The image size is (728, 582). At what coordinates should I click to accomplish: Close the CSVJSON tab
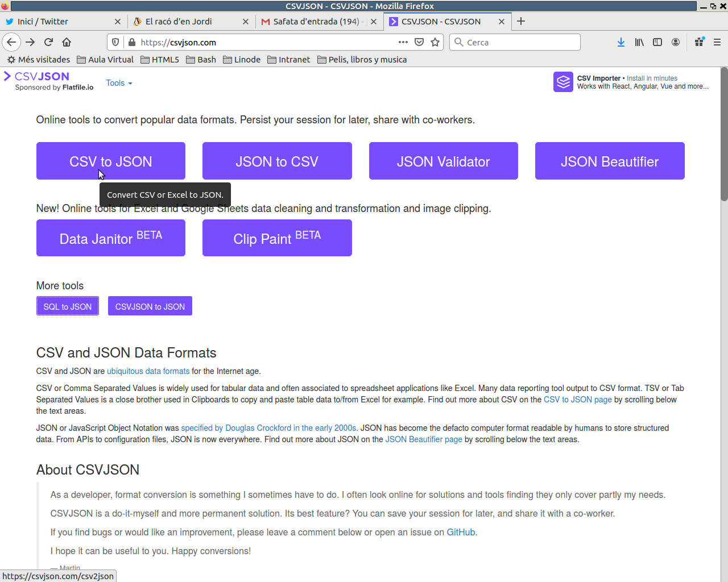click(x=502, y=22)
